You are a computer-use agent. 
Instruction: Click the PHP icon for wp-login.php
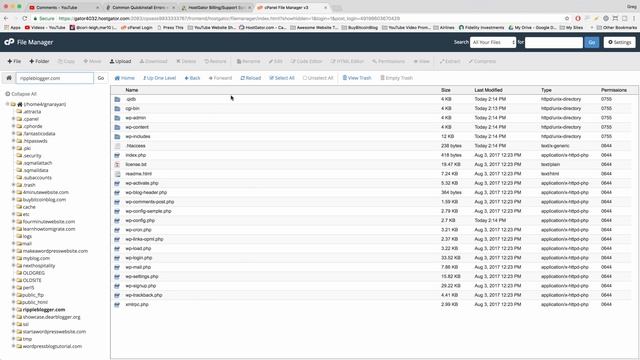tap(117, 258)
